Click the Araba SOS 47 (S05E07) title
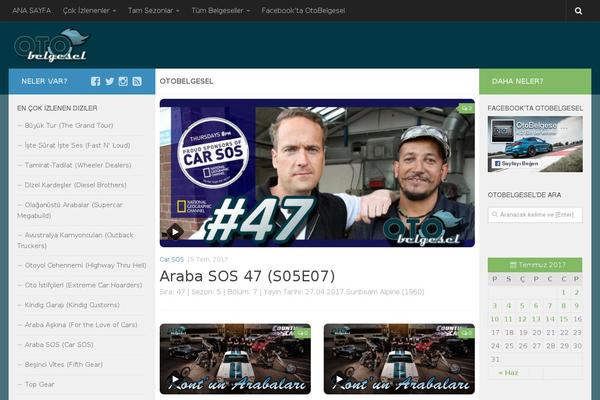Image resolution: width=600 pixels, height=400 pixels. click(247, 276)
